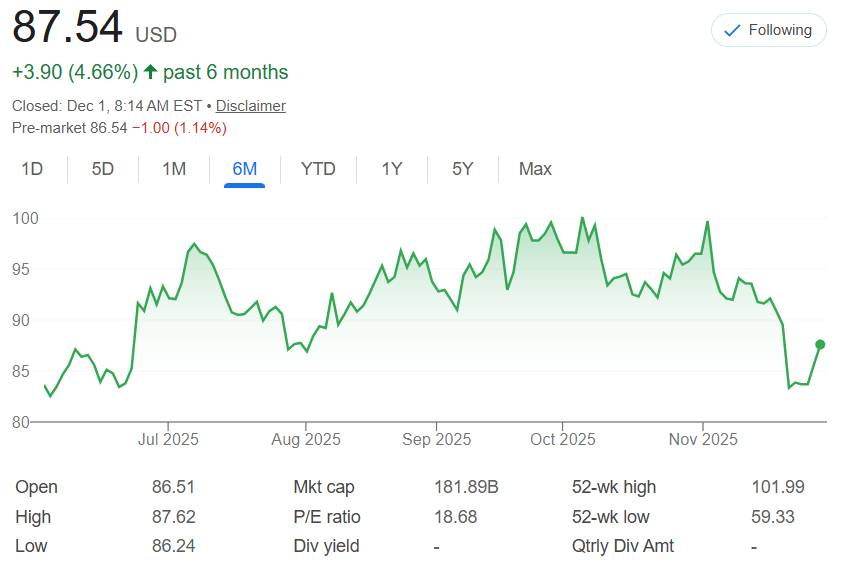The height and width of the screenshot is (566, 841).
Task: Click the Sep 2025 axis label
Action: click(x=437, y=440)
